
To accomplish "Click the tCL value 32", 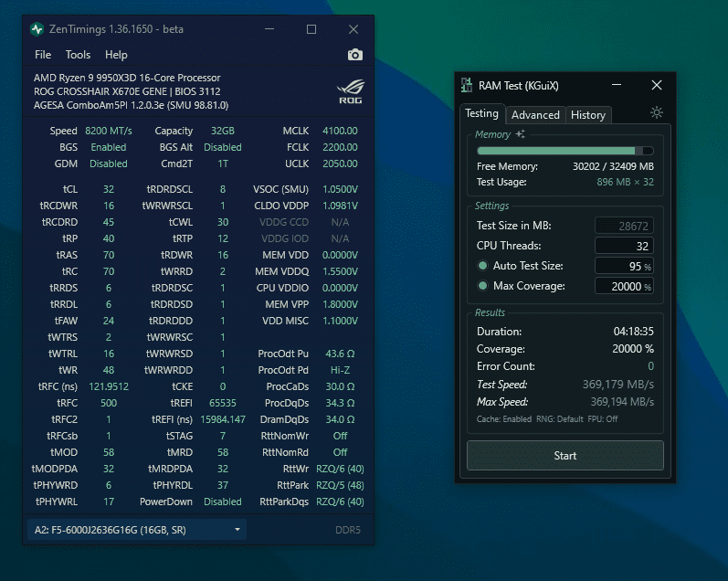I will [109, 189].
